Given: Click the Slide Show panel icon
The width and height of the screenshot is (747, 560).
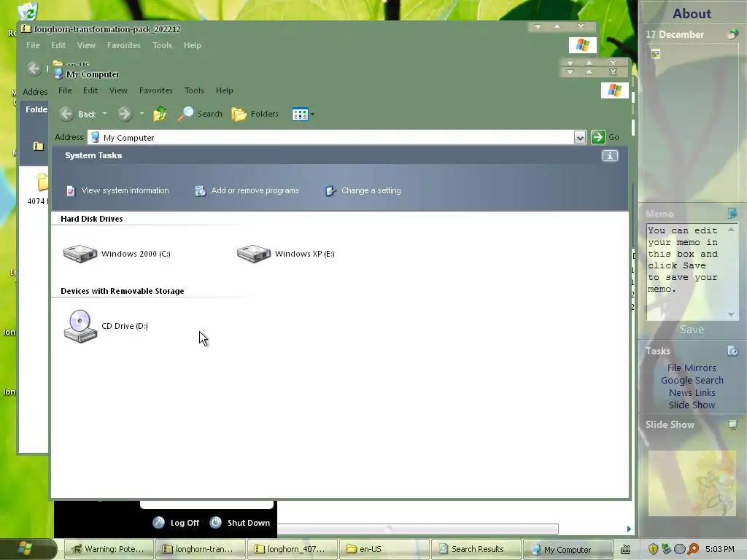Looking at the screenshot, I should (x=732, y=424).
